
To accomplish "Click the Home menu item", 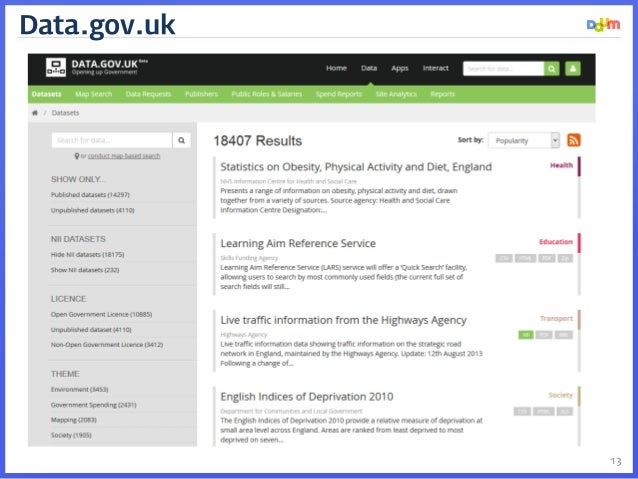I will pos(336,68).
